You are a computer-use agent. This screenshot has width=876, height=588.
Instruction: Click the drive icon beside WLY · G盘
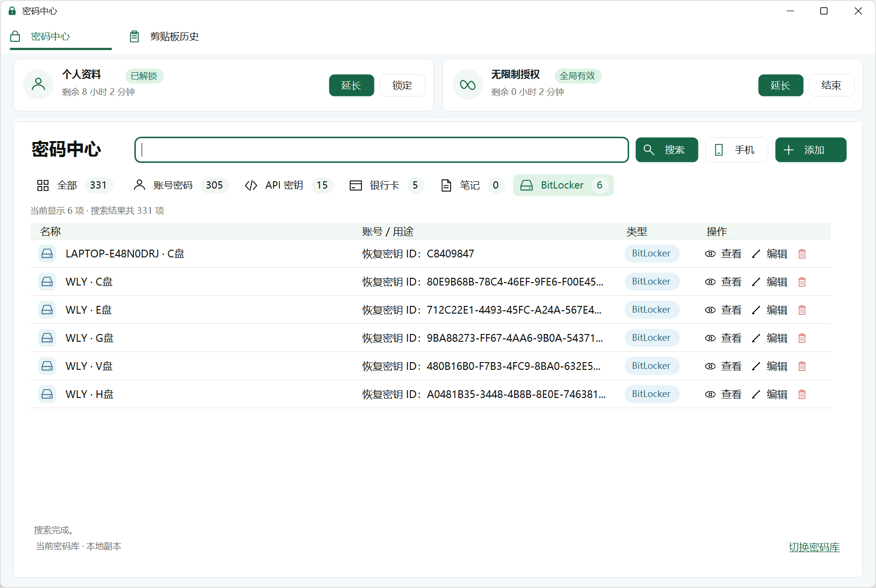tap(47, 338)
